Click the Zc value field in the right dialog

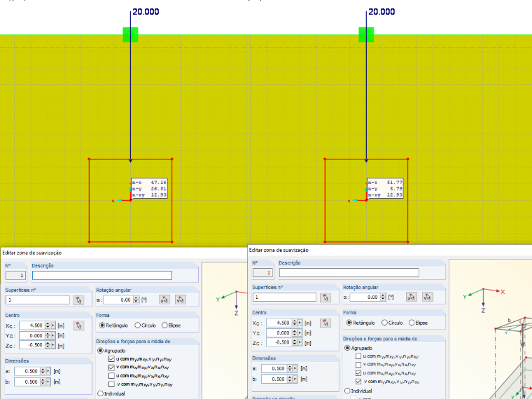coord(279,342)
